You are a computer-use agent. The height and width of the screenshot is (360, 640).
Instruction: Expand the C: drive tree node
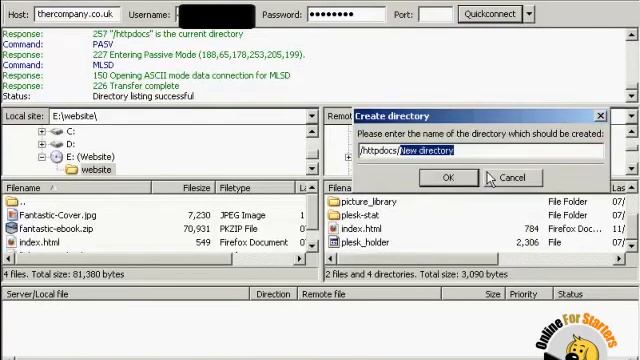pos(42,131)
